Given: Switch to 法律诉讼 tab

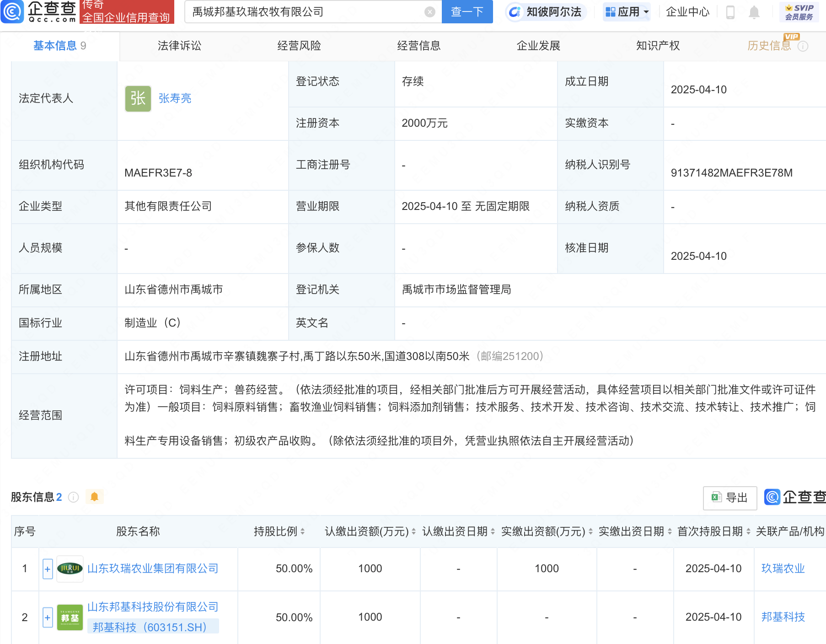Looking at the screenshot, I should tap(179, 46).
